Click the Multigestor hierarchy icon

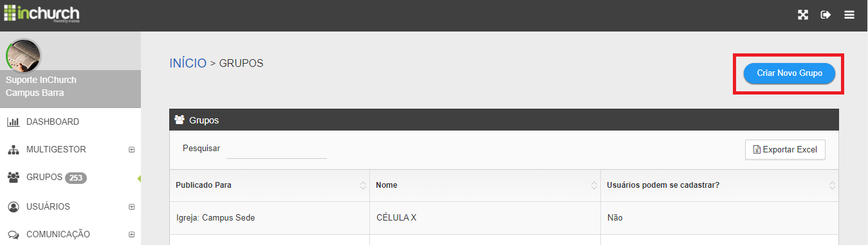[13, 150]
